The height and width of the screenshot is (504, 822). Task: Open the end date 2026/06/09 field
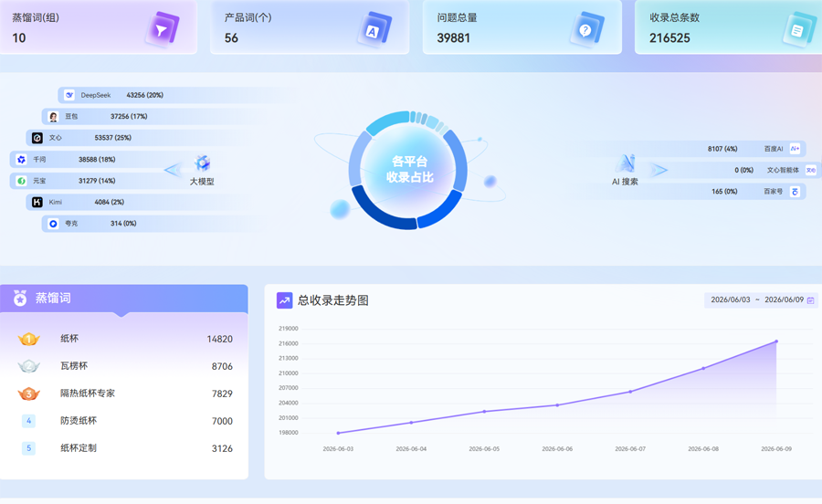784,299
